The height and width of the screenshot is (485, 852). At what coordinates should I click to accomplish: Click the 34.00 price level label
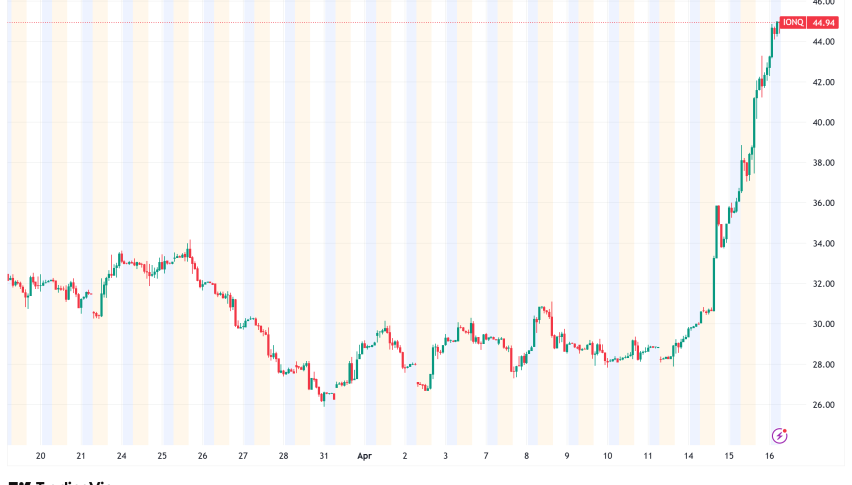click(x=823, y=244)
